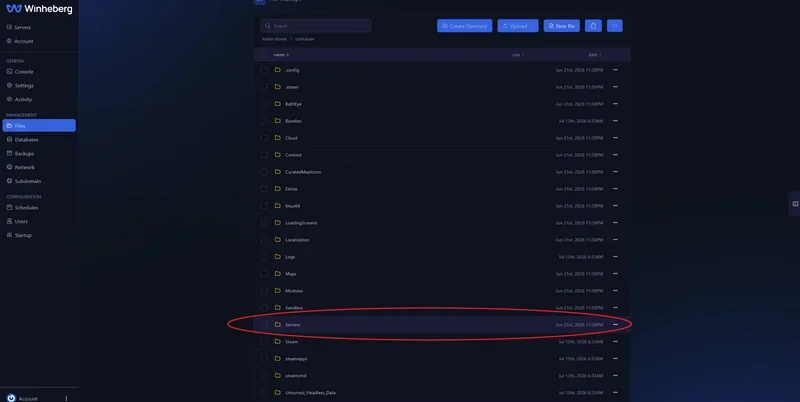800x402 pixels.
Task: Click the folder icon of Logs
Action: pos(278,257)
